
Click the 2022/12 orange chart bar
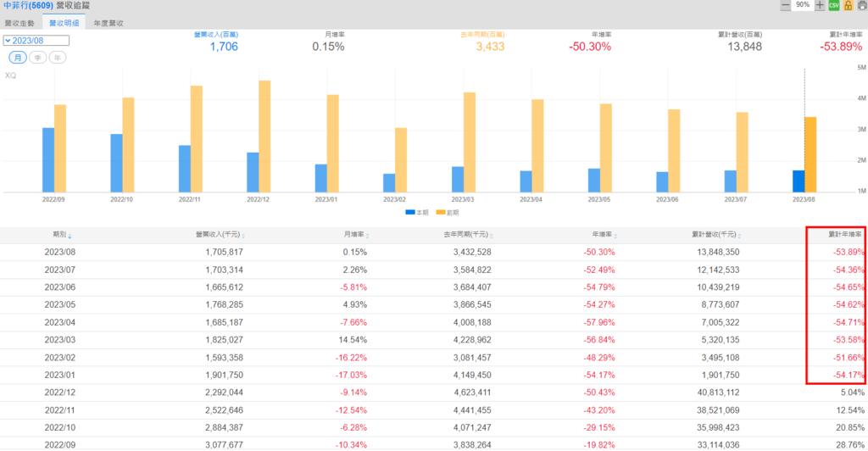pyautogui.click(x=264, y=136)
